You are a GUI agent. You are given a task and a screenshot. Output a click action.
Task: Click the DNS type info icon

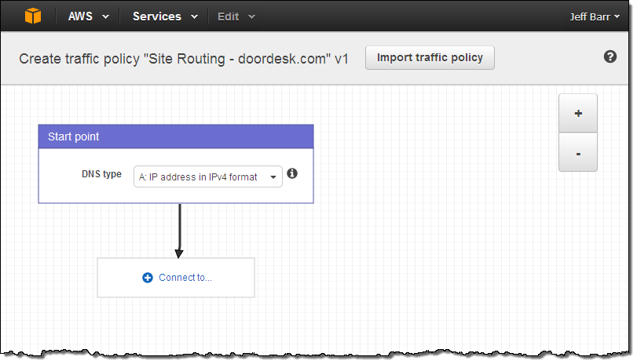[292, 173]
